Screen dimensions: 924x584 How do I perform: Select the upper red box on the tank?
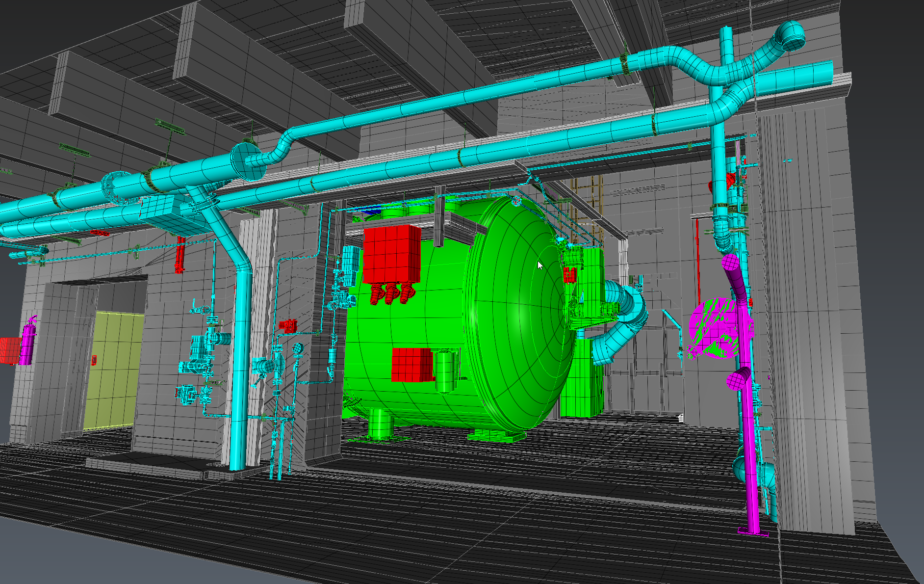tap(392, 254)
